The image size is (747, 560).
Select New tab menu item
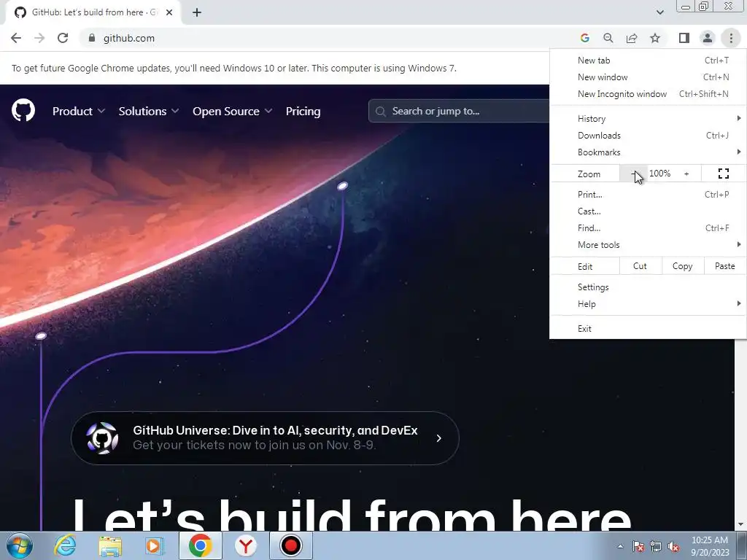click(648, 61)
